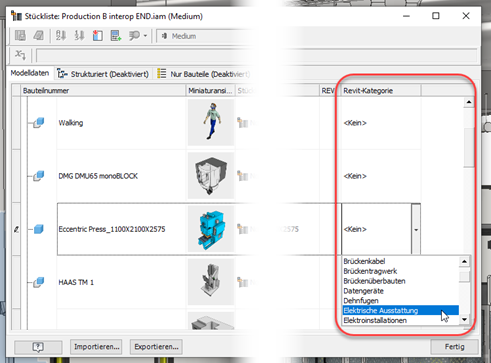The image size is (491, 363).
Task: Click the category list scroll-down arrow
Action: pyautogui.click(x=464, y=320)
